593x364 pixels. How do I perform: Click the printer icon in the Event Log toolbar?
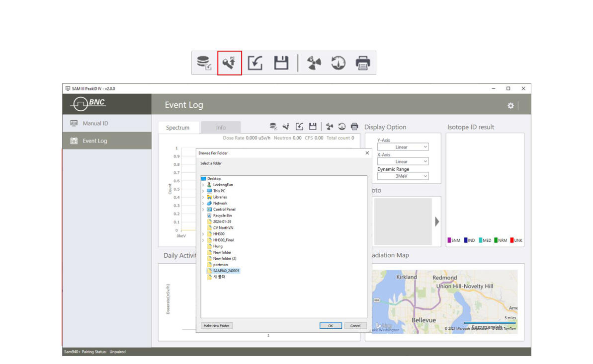(x=354, y=127)
